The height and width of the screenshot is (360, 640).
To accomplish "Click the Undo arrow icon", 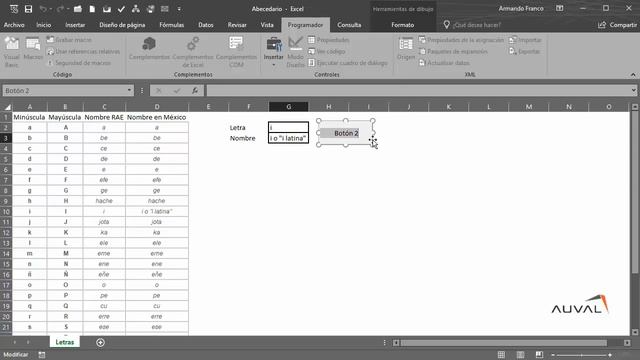I will (x=43, y=9).
